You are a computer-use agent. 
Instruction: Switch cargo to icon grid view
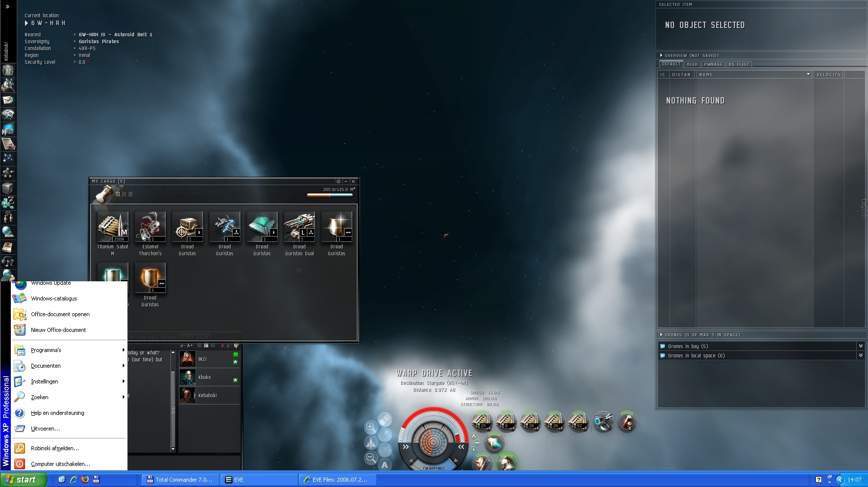click(x=118, y=194)
